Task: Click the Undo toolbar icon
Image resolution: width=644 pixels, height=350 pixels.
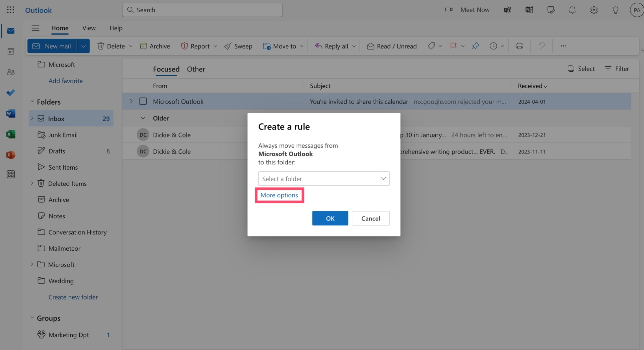Action: [541, 46]
